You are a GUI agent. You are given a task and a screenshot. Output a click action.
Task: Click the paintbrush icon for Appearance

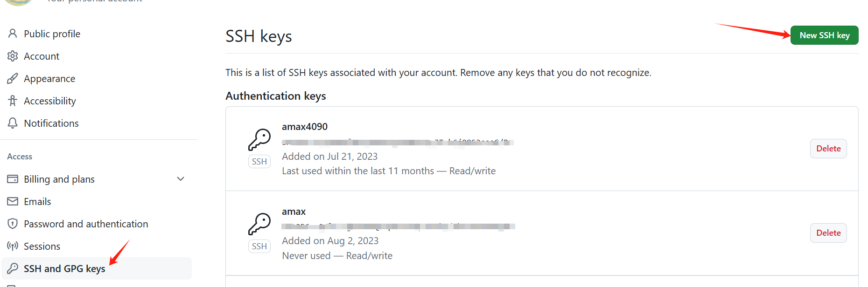[13, 78]
